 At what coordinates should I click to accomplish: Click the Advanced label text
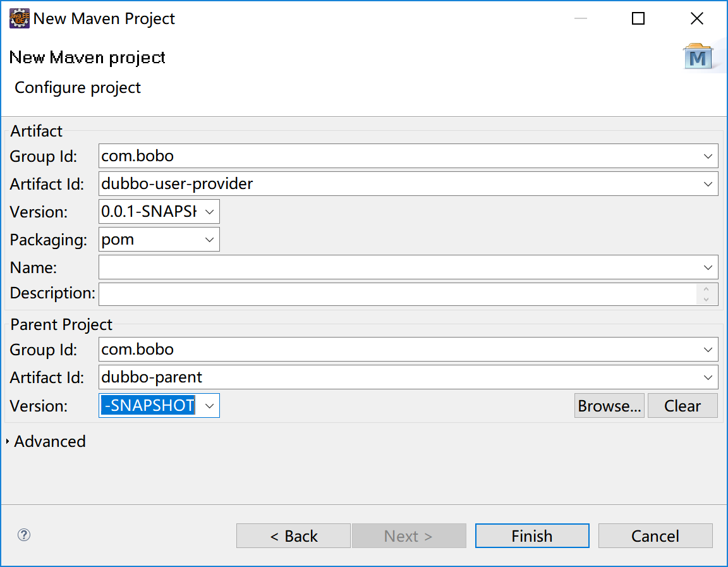click(x=50, y=441)
